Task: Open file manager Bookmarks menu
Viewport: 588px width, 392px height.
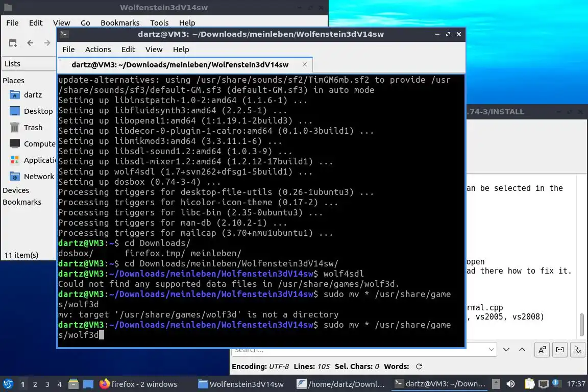Action: [x=120, y=23]
